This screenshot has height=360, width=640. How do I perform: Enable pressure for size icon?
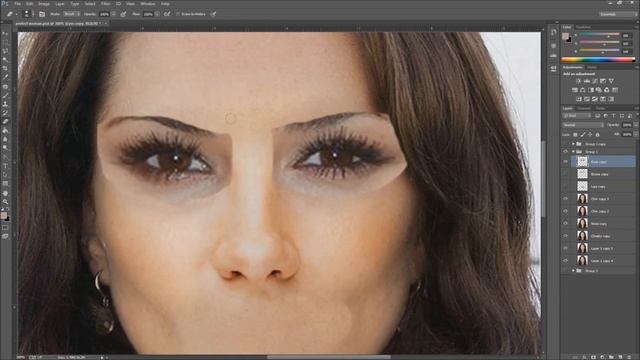pos(213,14)
